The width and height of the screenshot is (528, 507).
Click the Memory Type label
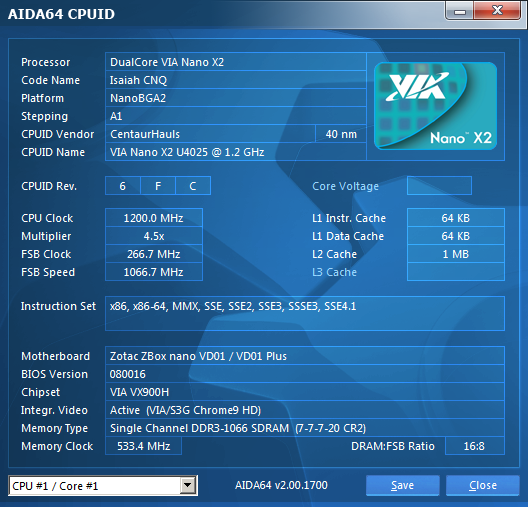click(x=55, y=428)
